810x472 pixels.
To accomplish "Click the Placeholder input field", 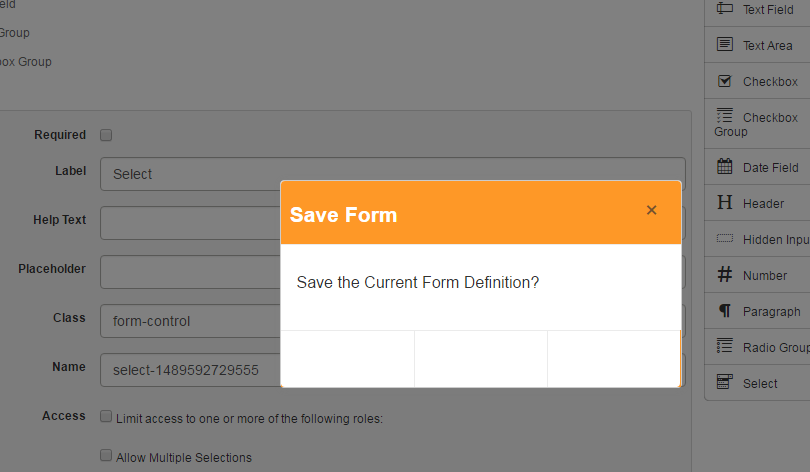I will pyautogui.click(x=190, y=272).
